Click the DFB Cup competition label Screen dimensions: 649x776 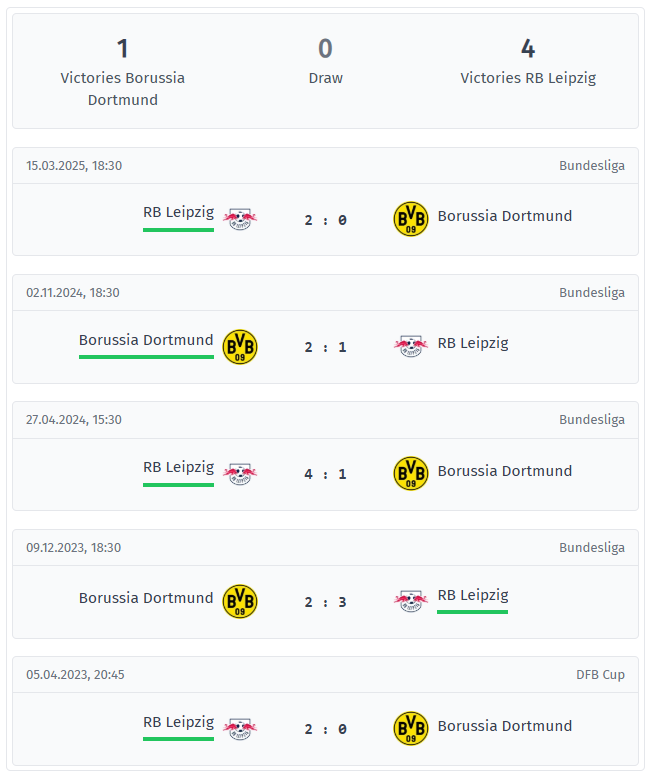(x=600, y=675)
